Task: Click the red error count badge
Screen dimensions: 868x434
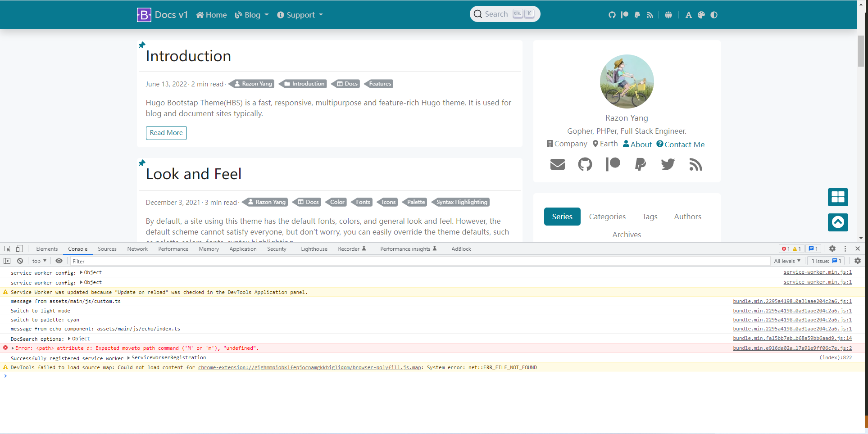Action: point(786,249)
